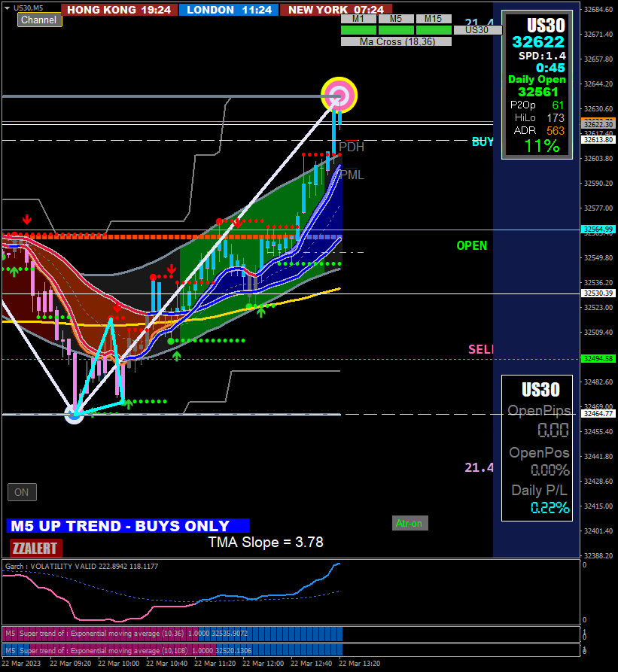The height and width of the screenshot is (672, 618).
Task: Click the 32530.39 price axis label
Action: click(598, 293)
